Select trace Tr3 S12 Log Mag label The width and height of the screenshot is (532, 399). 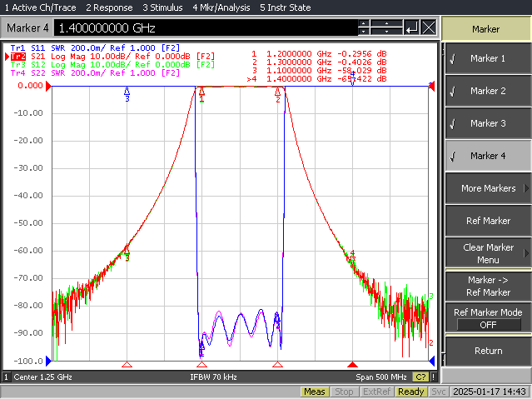112,64
